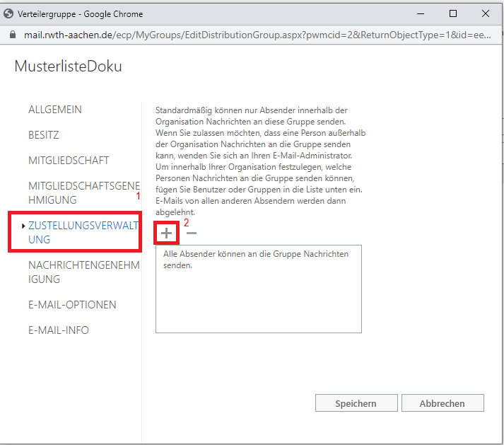Open the NACHRICHTENGENEHMIGUNG section

coord(83,272)
